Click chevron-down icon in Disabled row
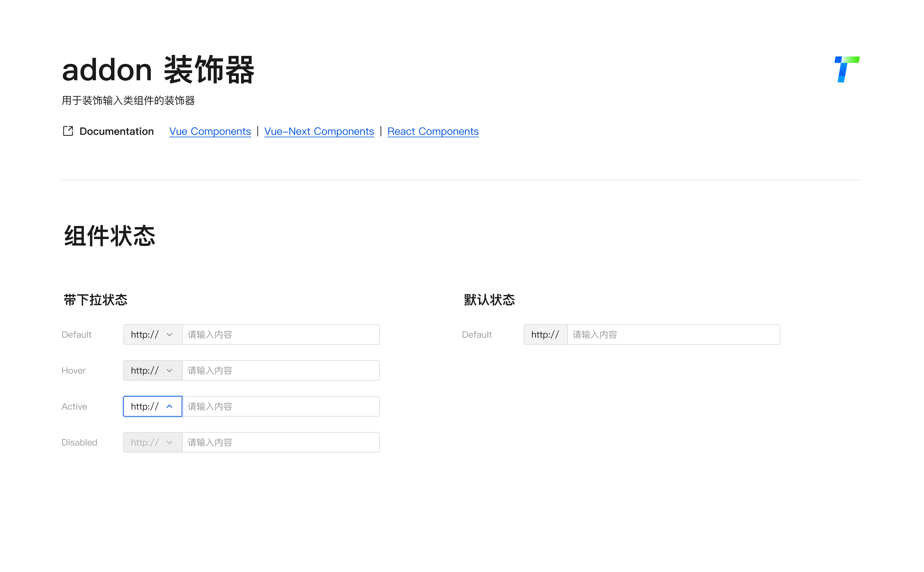924x572 pixels. [x=169, y=442]
